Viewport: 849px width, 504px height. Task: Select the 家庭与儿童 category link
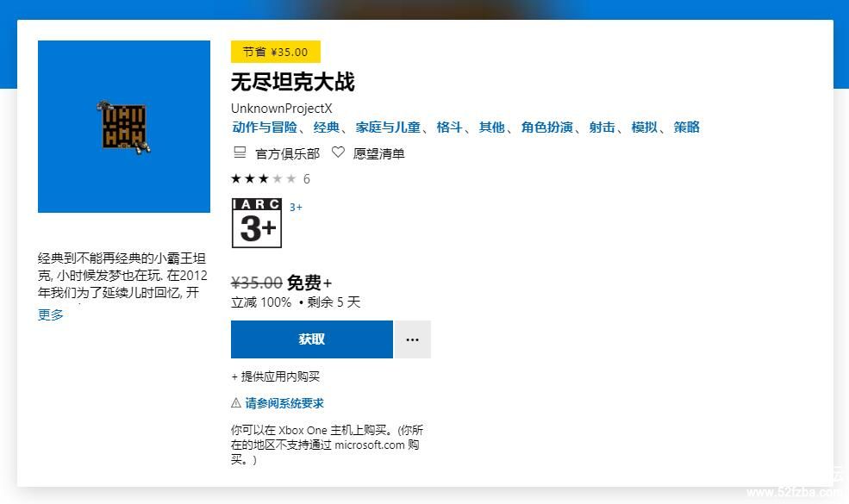tap(388, 128)
